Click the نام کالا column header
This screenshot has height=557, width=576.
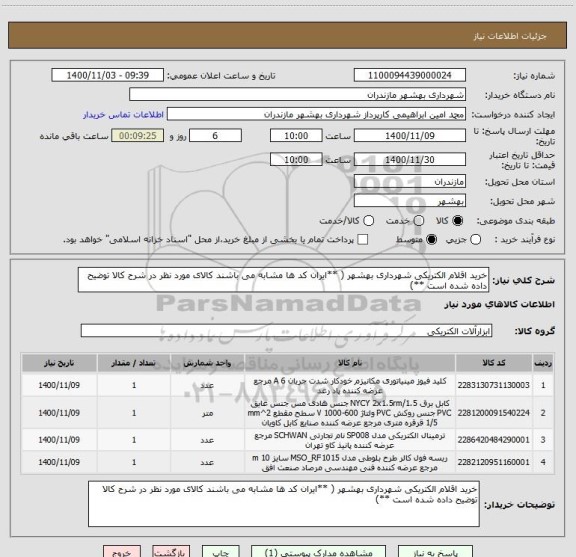pos(350,363)
